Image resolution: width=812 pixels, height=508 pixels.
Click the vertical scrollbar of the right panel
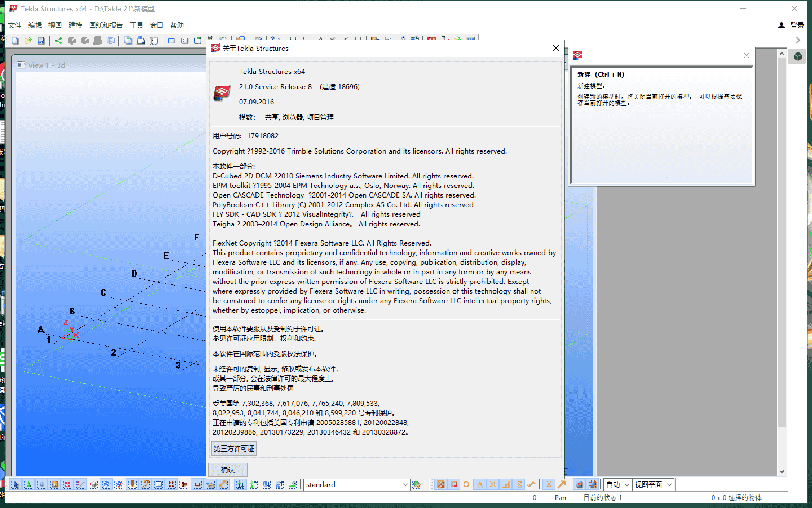pyautogui.click(x=782, y=254)
